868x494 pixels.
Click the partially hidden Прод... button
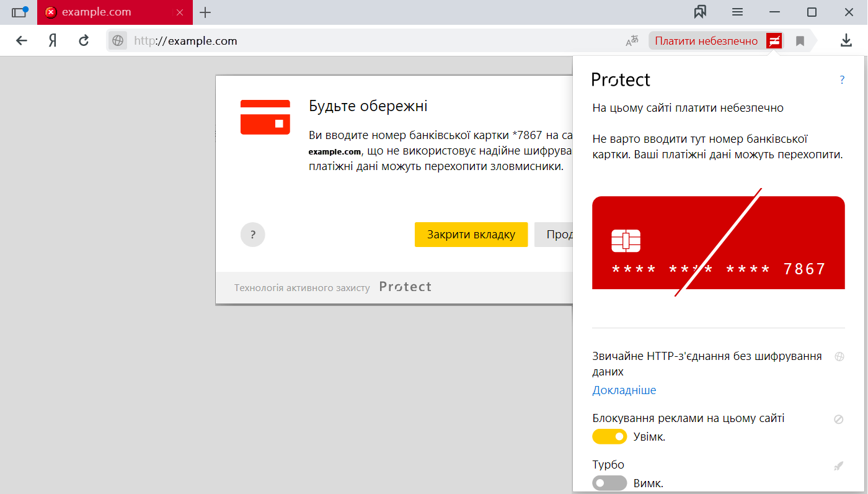pyautogui.click(x=554, y=235)
